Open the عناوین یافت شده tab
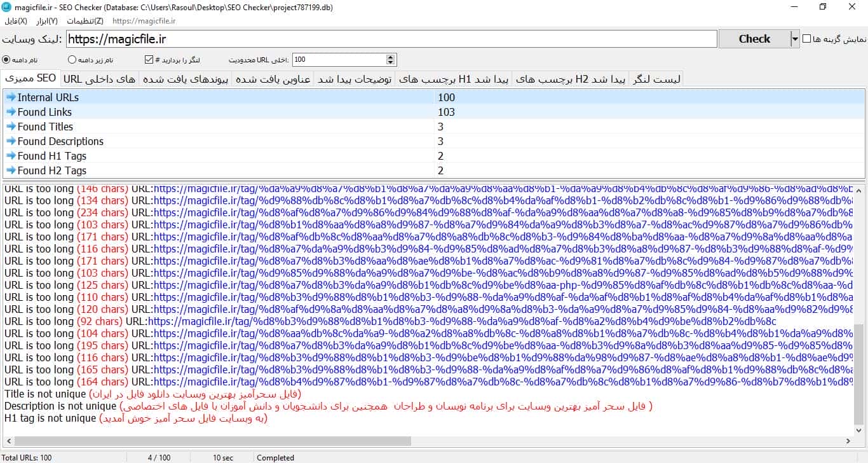868x463 pixels. pos(273,79)
